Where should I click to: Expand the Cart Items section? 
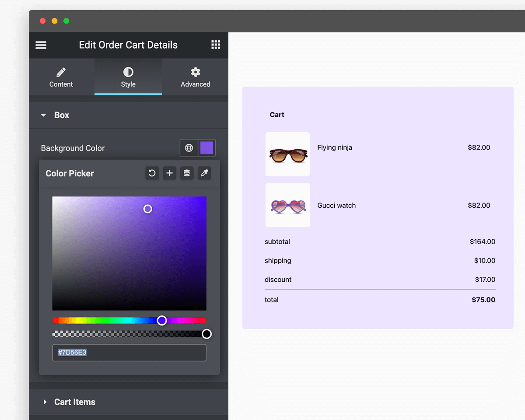[x=74, y=402]
